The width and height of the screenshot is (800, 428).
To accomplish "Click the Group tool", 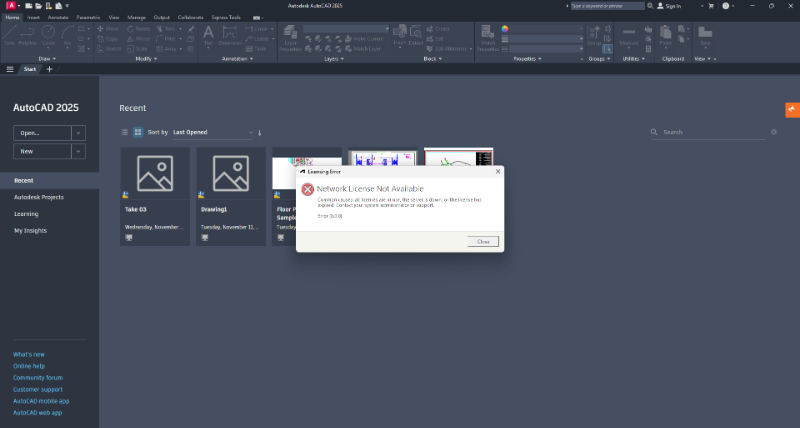I will [594, 36].
